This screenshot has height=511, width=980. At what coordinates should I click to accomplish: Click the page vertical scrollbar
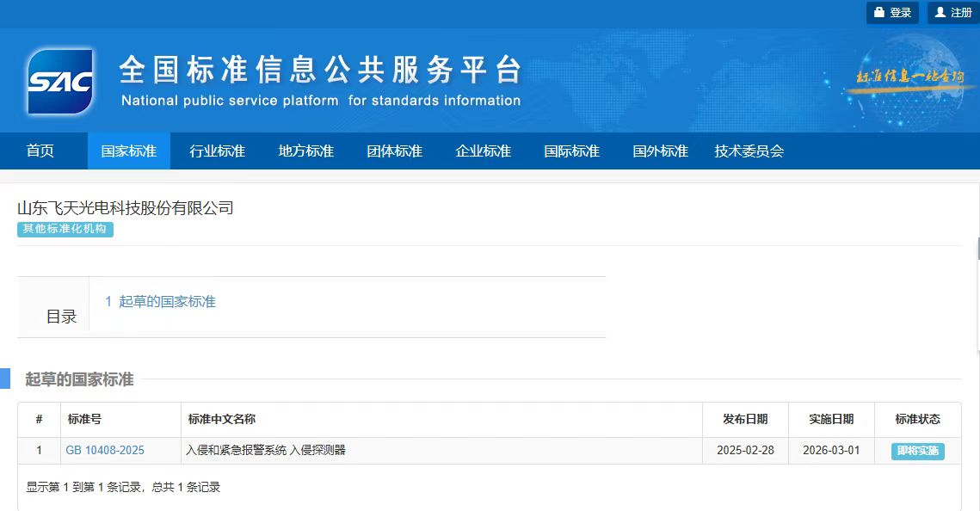pos(977,249)
